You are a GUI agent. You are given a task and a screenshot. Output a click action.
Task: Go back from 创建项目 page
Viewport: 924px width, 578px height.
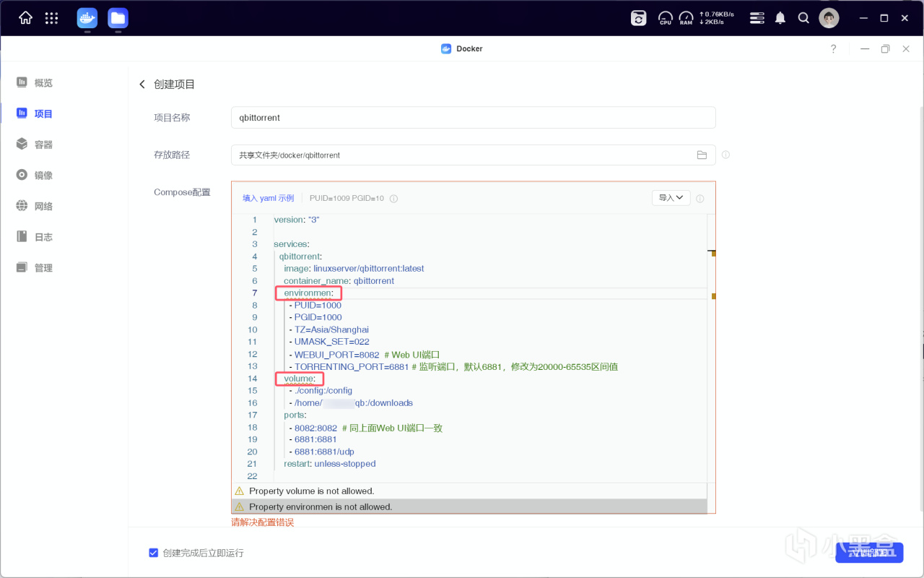(x=142, y=85)
